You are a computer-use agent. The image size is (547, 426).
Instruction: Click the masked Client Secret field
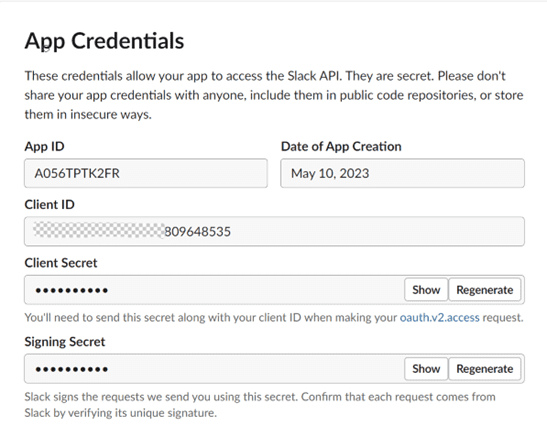214,290
